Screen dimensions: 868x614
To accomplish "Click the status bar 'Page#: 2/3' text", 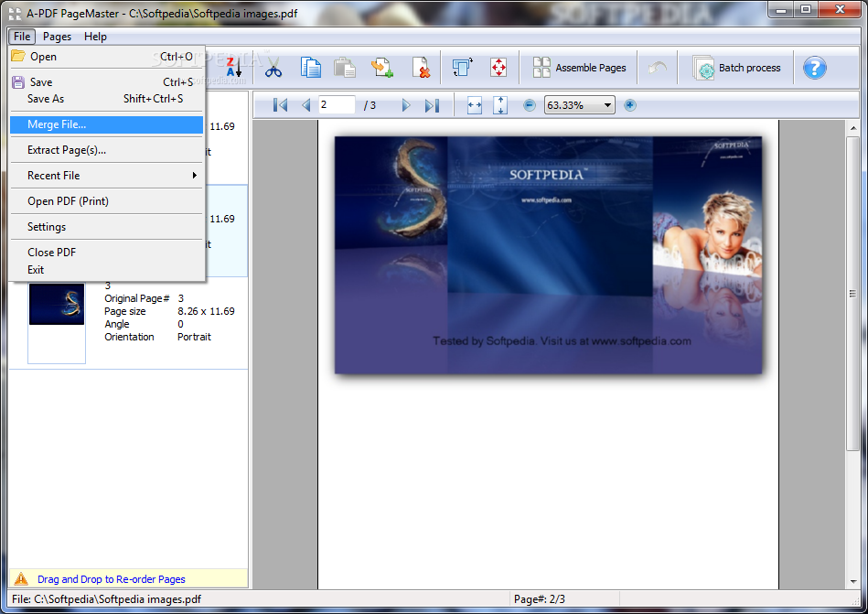I will [x=539, y=599].
